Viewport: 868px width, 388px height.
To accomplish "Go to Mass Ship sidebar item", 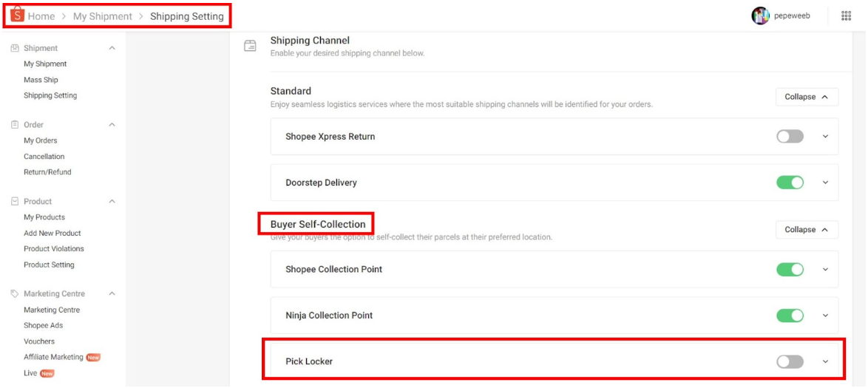I will pyautogui.click(x=41, y=80).
